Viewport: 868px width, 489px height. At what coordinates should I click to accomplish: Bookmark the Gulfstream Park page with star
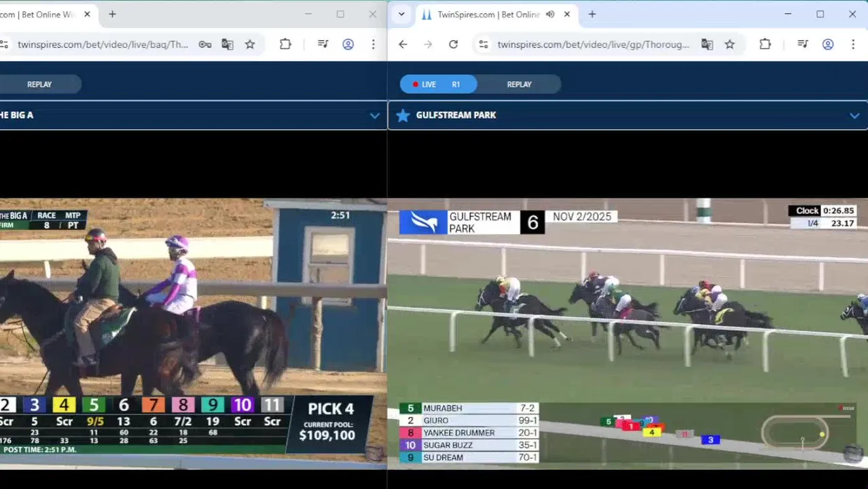coord(729,44)
